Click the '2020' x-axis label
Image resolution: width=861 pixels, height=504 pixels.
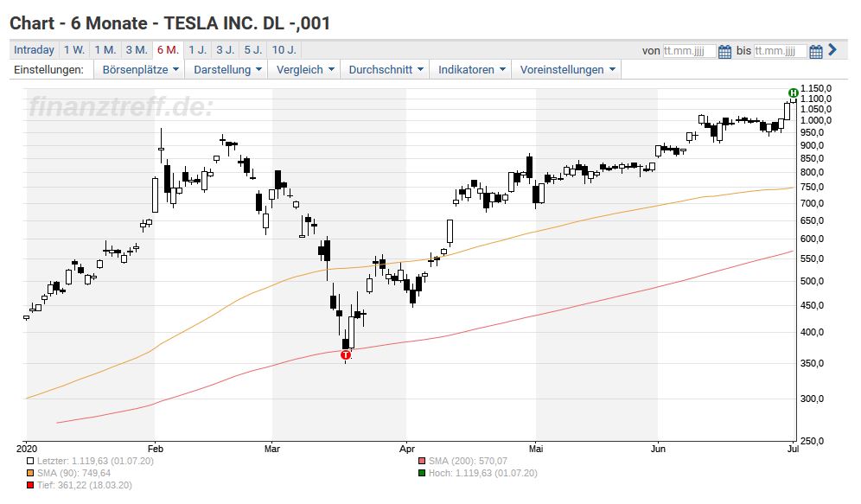tap(26, 449)
